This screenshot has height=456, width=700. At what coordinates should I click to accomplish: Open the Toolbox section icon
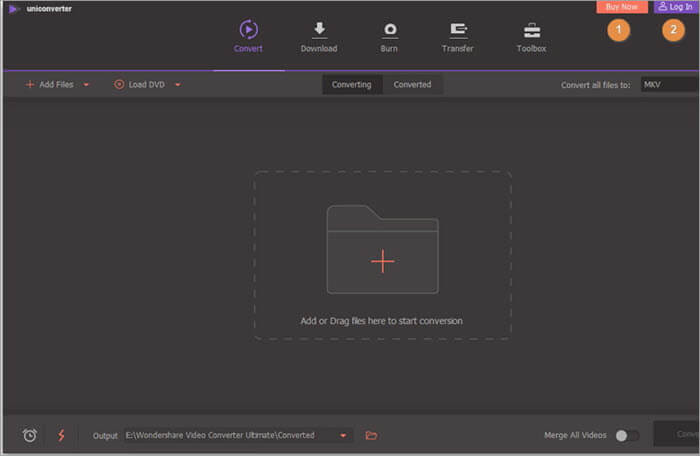point(531,30)
